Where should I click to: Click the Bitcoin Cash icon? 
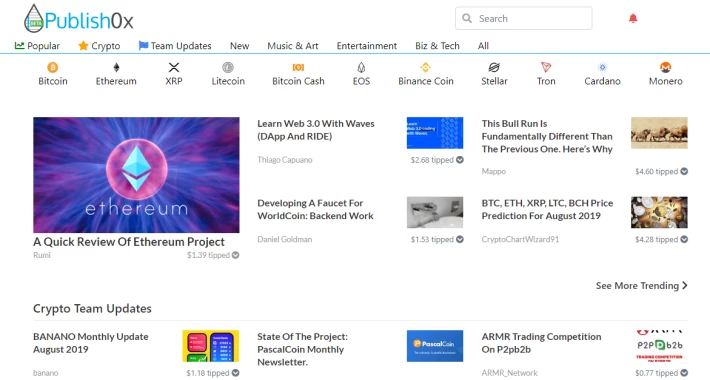pos(298,67)
